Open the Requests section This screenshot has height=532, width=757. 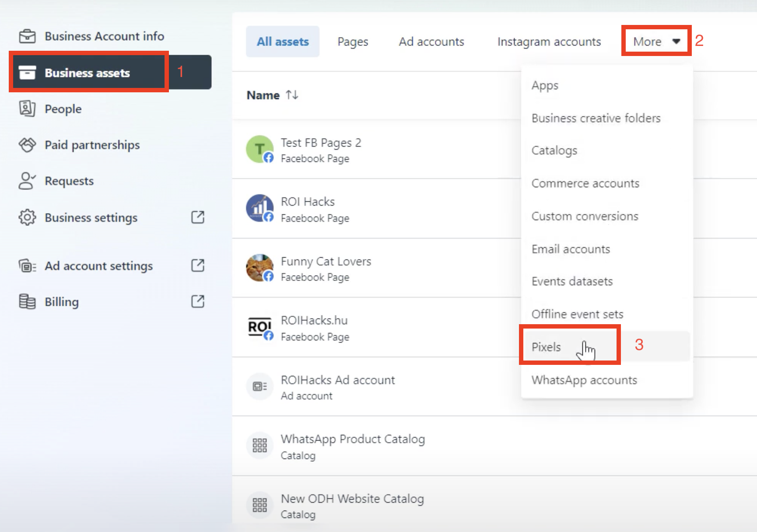click(69, 181)
